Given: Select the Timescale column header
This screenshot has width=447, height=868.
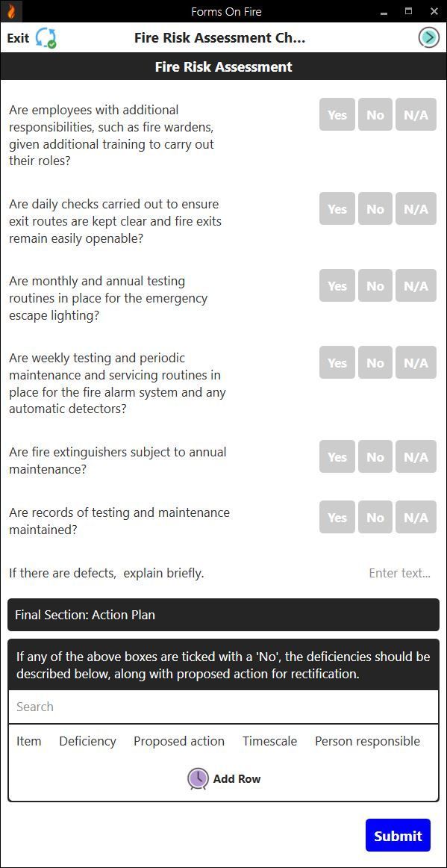Looking at the screenshot, I should tap(269, 741).
